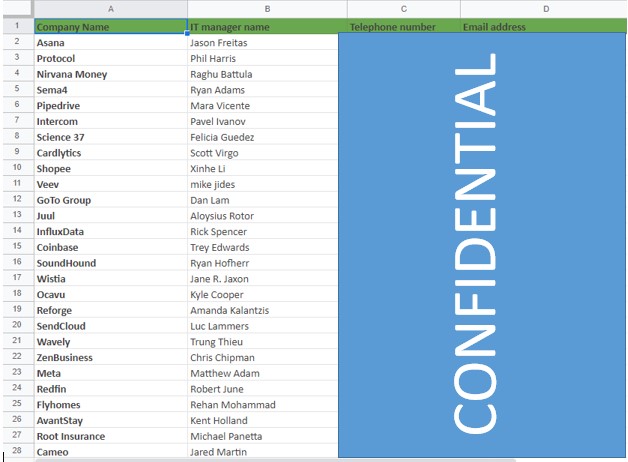Select the Juul cell
The image size is (628, 462).
(111, 216)
